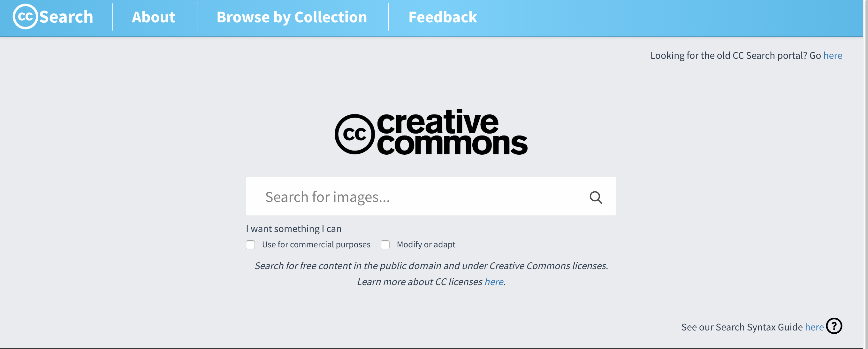The width and height of the screenshot is (868, 349).
Task: Click the CC circle logo in navigation bar
Action: coord(25,17)
